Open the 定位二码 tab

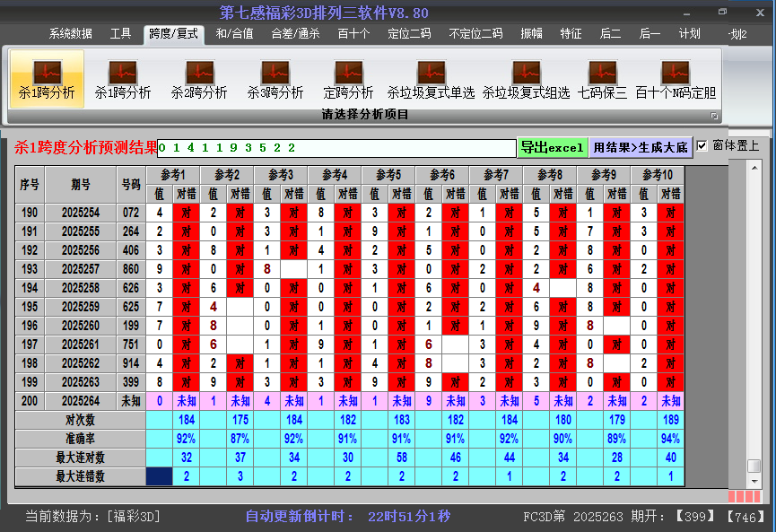(x=409, y=34)
